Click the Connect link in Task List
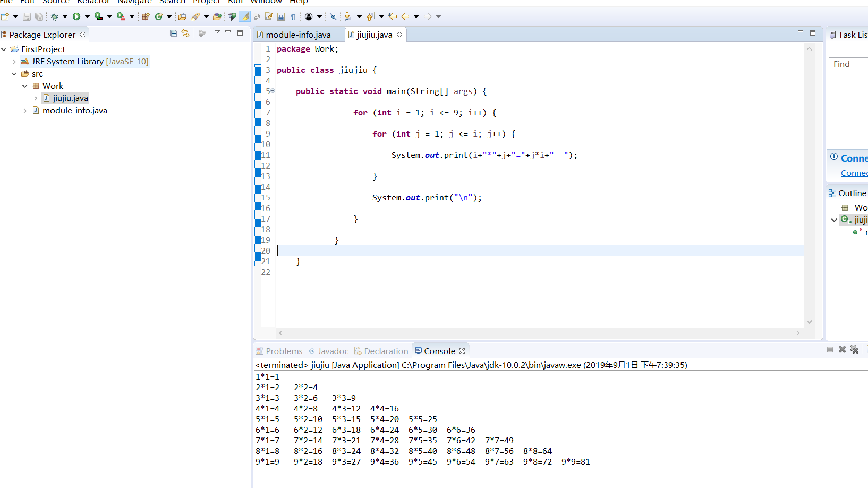Screen dimensions: 868x488 [x=854, y=173]
